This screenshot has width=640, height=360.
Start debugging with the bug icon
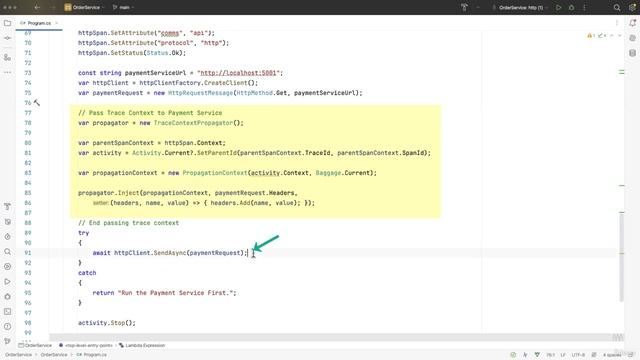tap(571, 7)
